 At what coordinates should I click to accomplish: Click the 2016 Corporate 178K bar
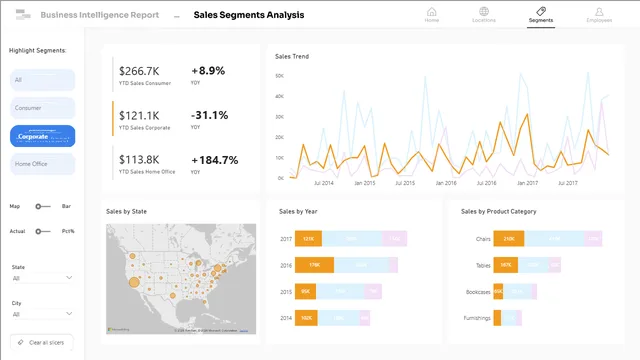click(x=314, y=265)
